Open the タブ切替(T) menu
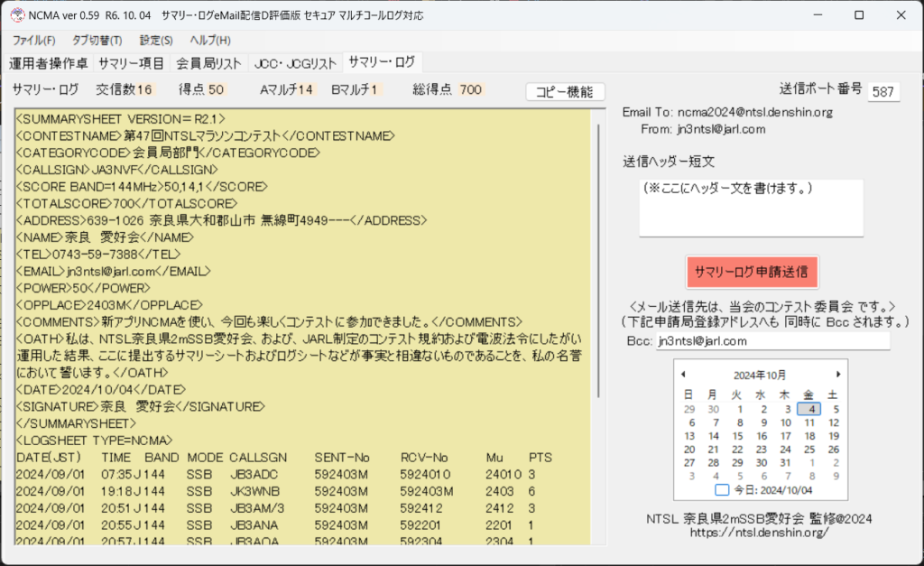This screenshot has width=924, height=566. coord(97,41)
